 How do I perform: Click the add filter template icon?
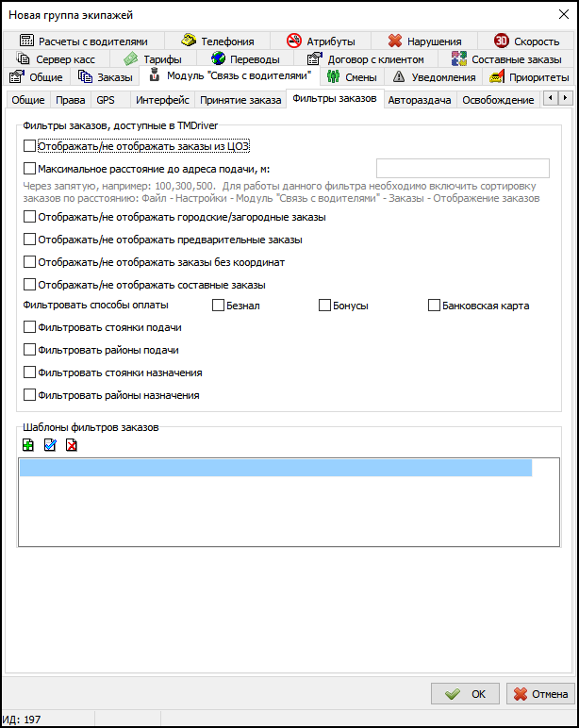(28, 445)
